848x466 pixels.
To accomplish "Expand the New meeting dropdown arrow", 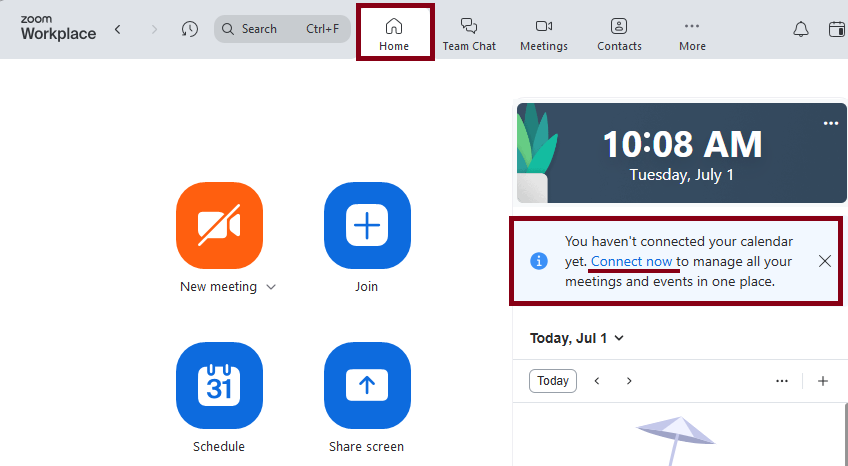I will 271,287.
